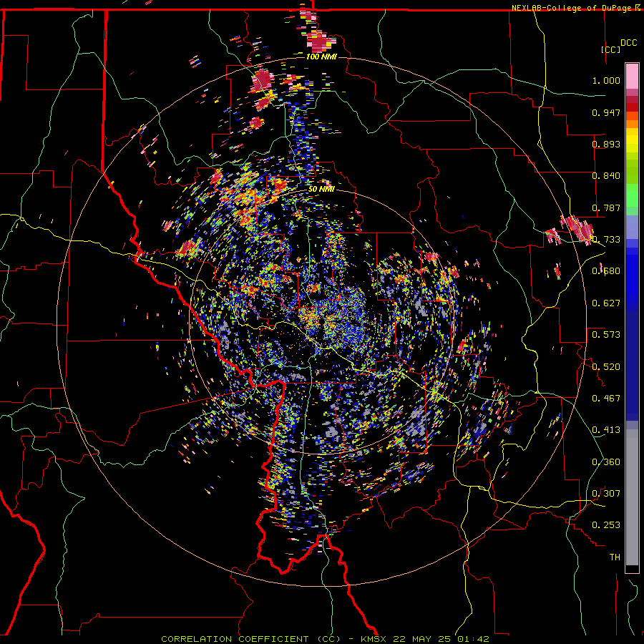Click the 0.627 scale value
The width and height of the screenshot is (644, 644).
point(606,303)
